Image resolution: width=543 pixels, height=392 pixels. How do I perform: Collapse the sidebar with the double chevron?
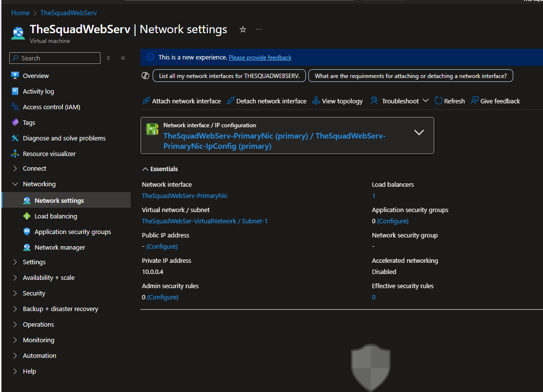tap(123, 58)
